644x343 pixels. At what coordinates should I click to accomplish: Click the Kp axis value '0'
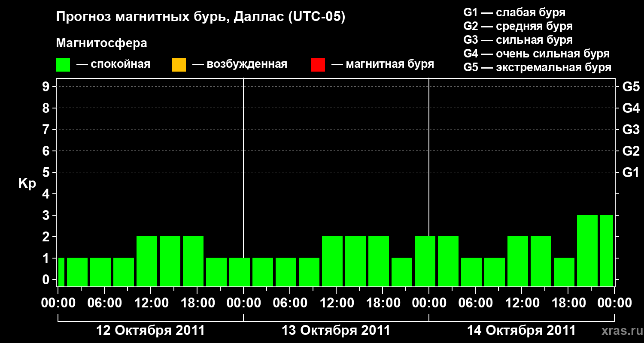coord(47,280)
